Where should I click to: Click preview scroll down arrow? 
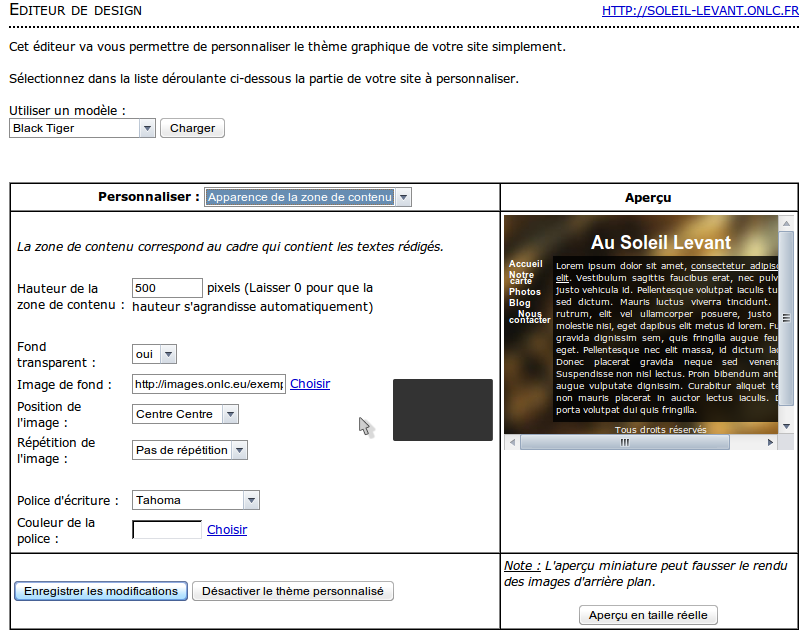pos(786,427)
